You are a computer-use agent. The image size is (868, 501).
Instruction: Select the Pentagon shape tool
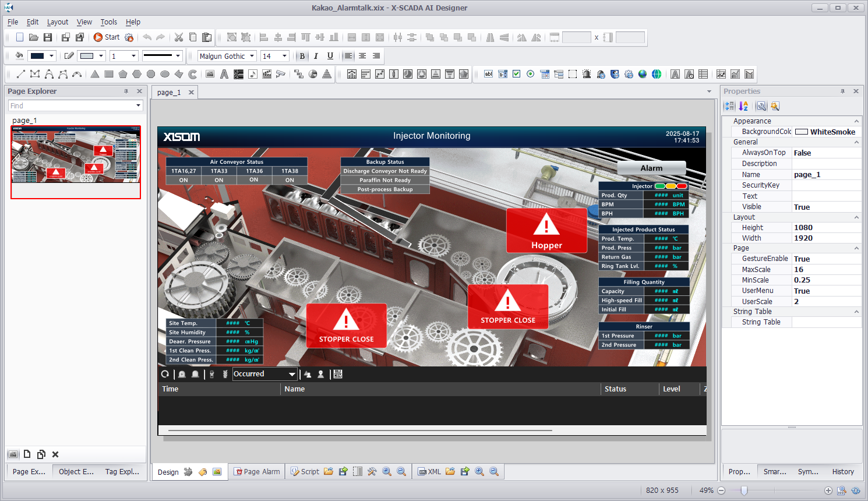point(123,74)
